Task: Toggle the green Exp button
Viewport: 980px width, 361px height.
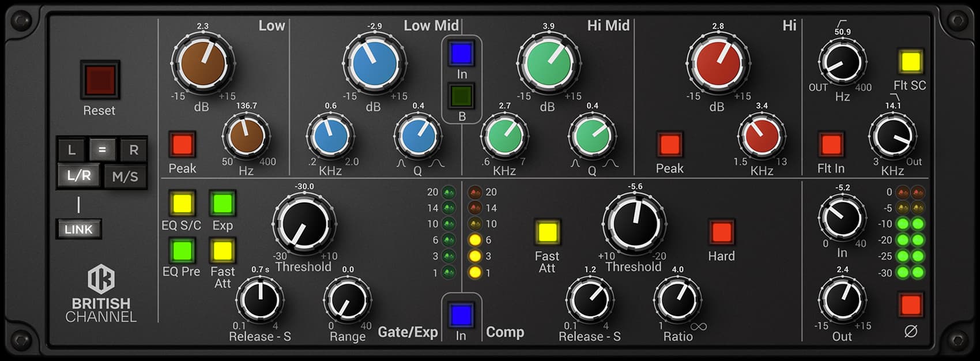Action: [223, 204]
